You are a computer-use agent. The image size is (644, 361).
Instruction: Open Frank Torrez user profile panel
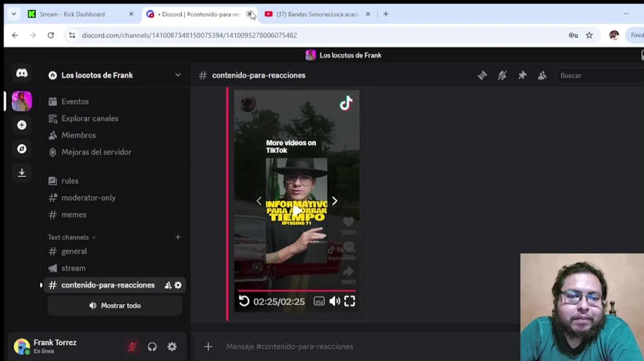point(55,346)
